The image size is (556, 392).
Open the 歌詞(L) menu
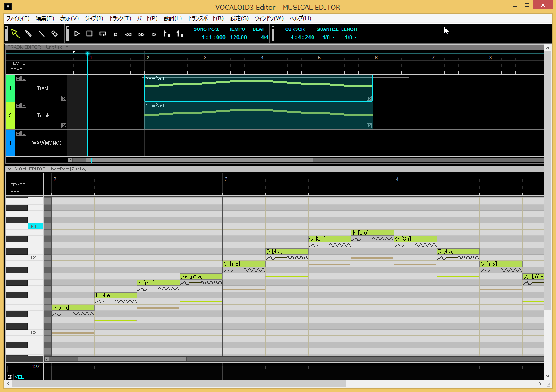[173, 18]
